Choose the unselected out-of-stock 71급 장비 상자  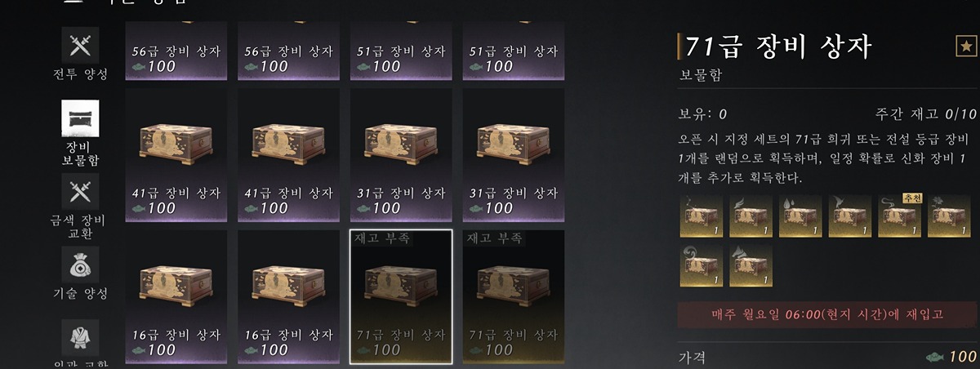click(513, 296)
